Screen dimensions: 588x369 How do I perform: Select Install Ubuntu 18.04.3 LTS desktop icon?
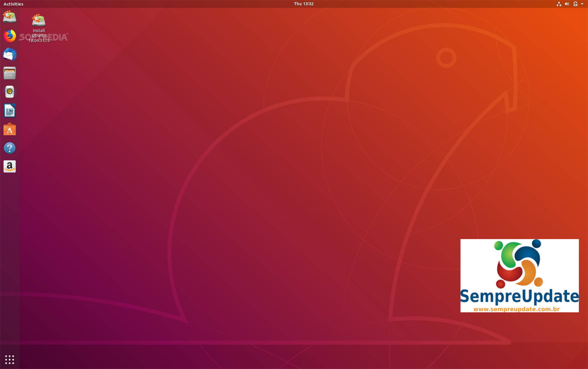[39, 28]
